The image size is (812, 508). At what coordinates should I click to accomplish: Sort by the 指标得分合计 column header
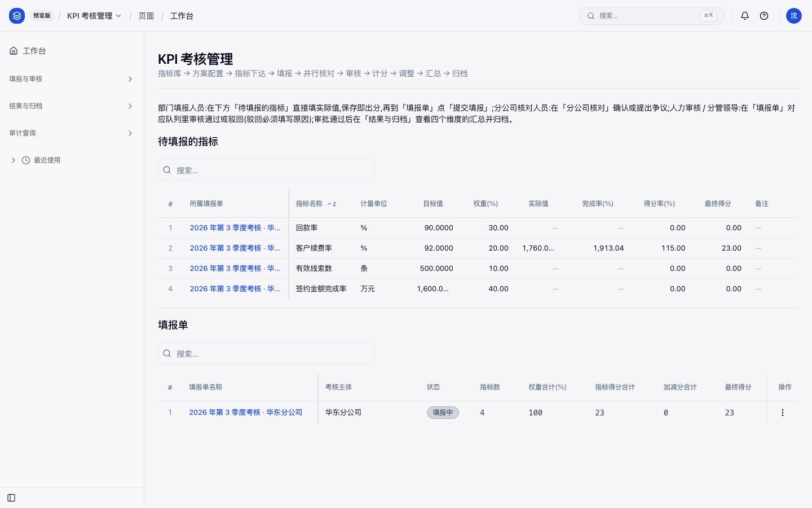coord(615,387)
